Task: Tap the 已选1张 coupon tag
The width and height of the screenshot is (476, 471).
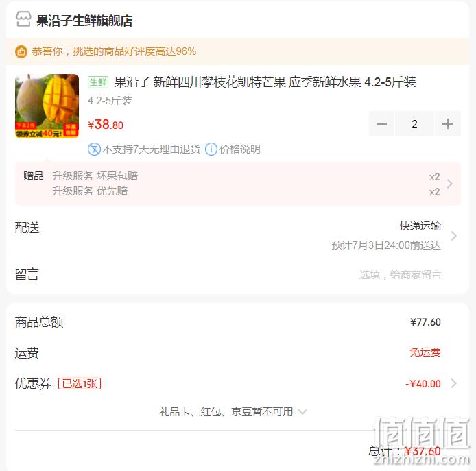Action: click(x=80, y=384)
